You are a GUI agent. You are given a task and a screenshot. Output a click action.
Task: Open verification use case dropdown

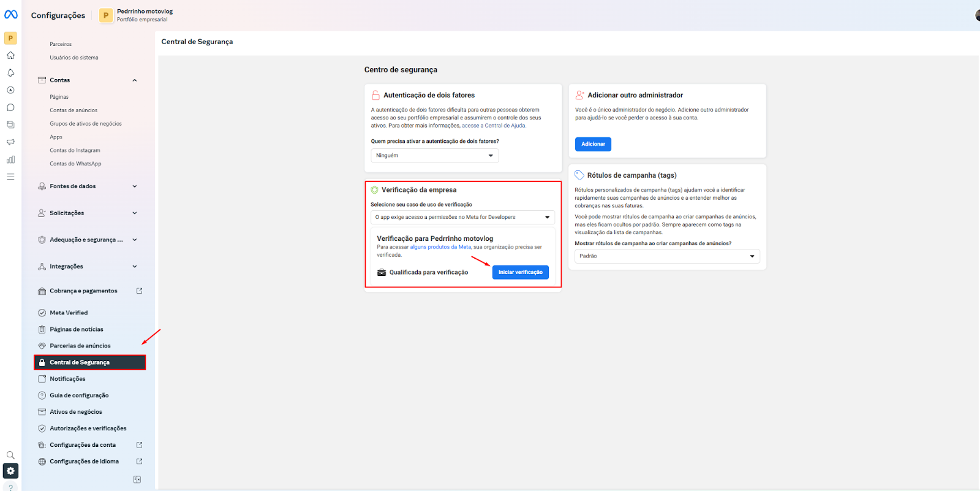pos(462,217)
